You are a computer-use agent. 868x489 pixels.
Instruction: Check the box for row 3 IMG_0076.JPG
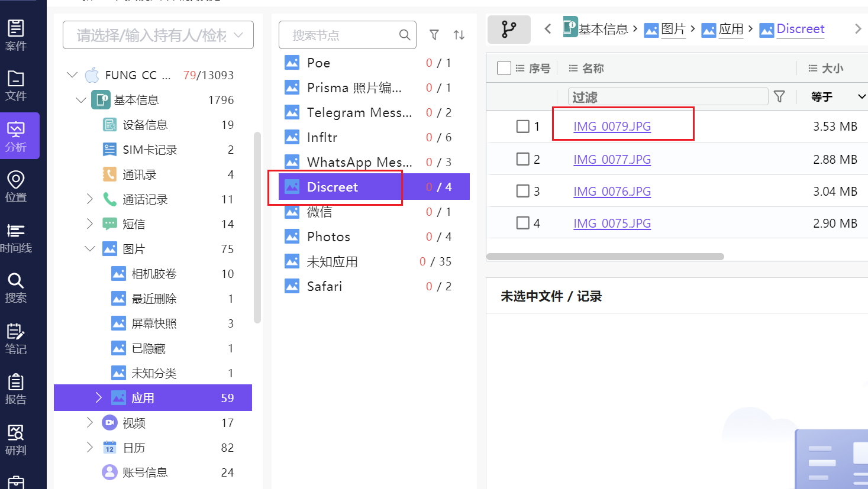pyautogui.click(x=522, y=191)
